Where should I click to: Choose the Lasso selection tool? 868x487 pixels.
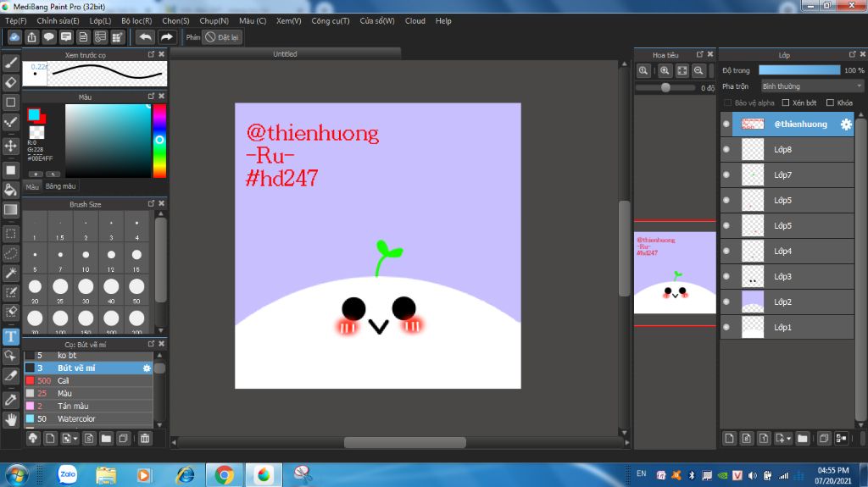10,253
